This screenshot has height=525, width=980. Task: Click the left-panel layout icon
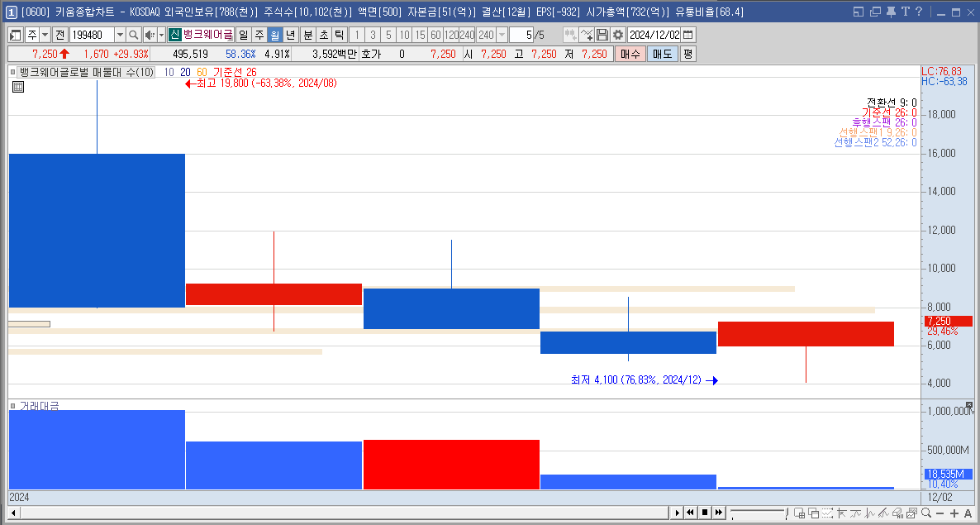point(17,35)
